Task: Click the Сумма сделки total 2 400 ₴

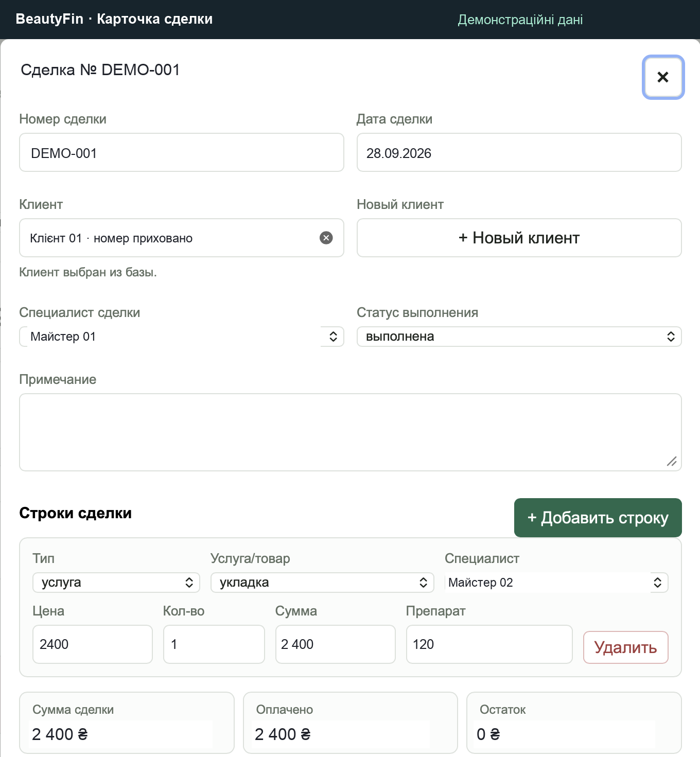Action: click(x=60, y=734)
